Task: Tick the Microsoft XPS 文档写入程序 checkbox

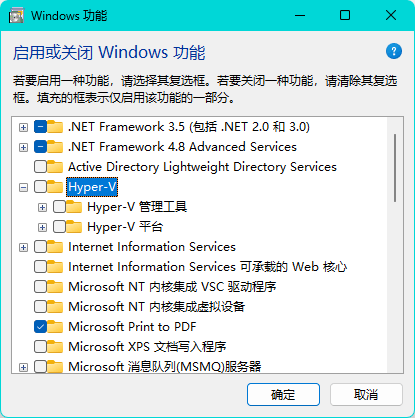Action: [40, 347]
